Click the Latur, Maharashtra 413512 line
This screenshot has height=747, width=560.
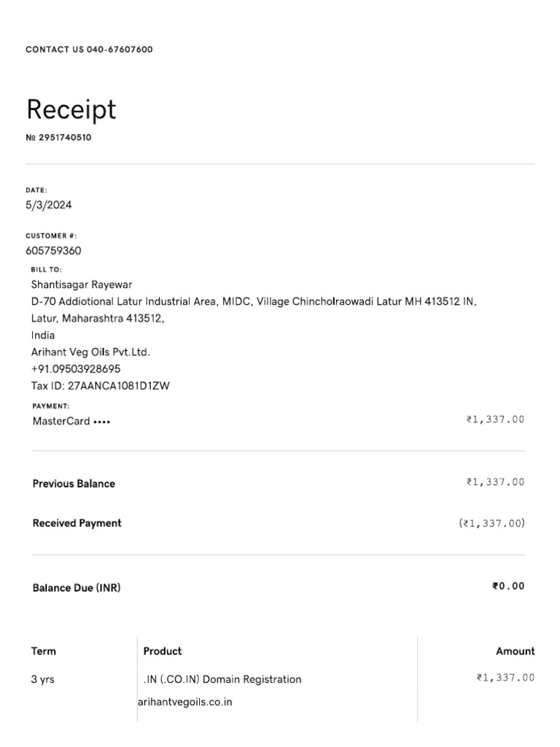coord(98,319)
